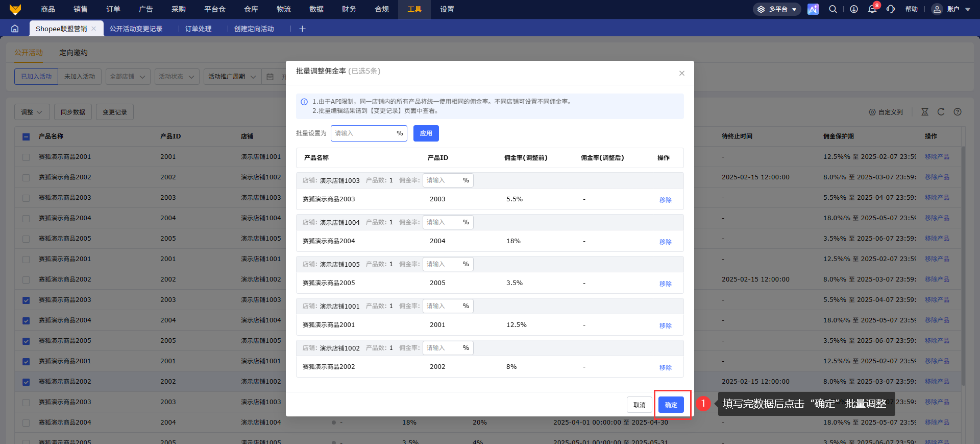
Task: Expand the 全部店铺 dropdown
Action: 128,77
